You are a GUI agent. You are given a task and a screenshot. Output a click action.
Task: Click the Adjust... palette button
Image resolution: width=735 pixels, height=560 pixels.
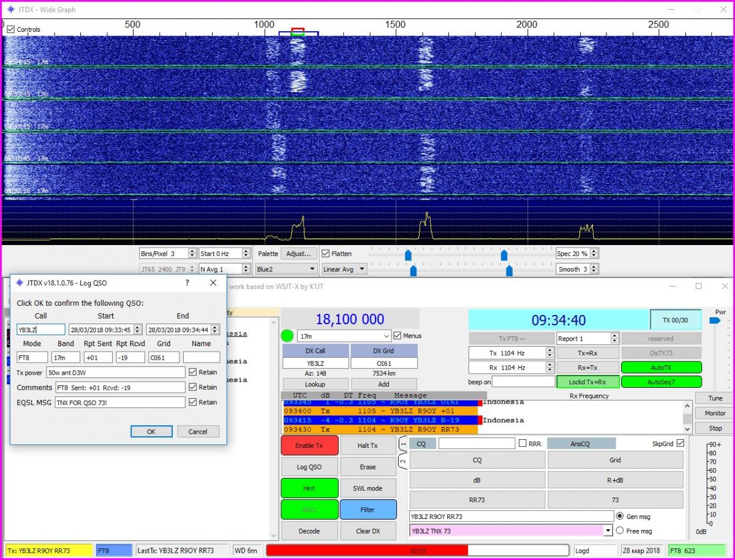coord(300,254)
